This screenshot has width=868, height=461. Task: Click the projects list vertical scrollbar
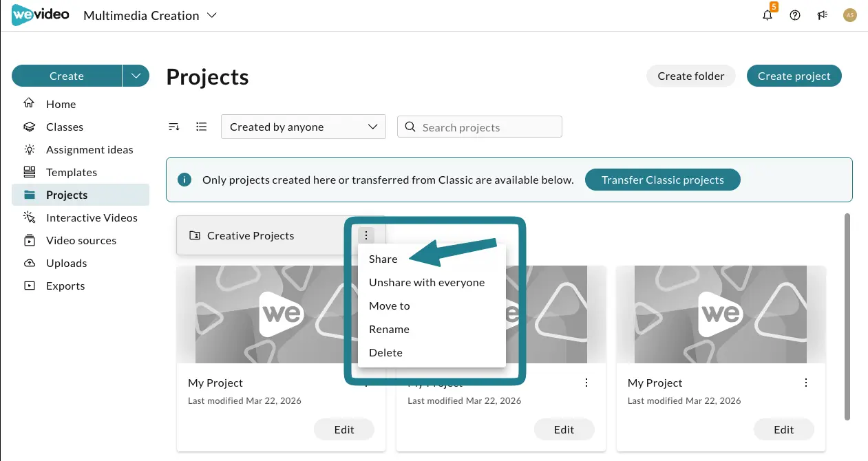(x=847, y=317)
